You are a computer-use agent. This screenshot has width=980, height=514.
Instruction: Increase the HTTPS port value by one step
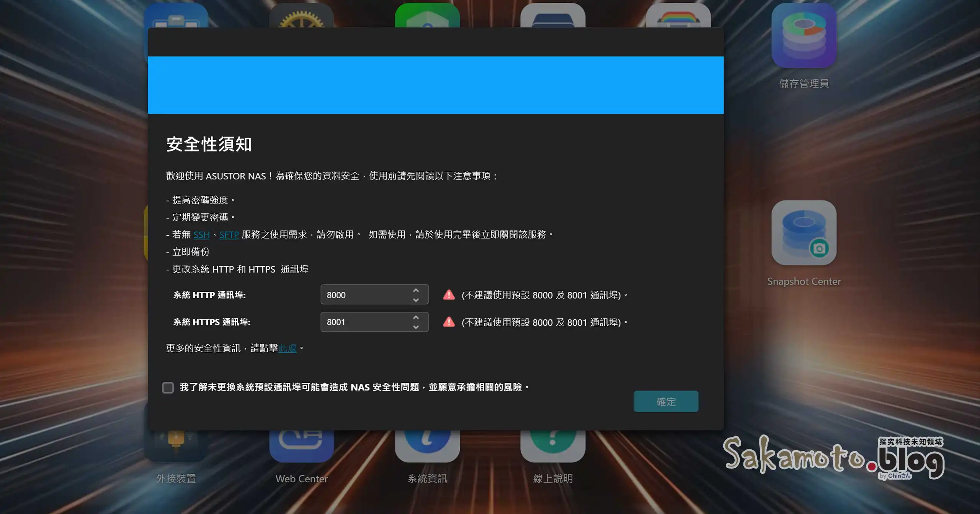(x=416, y=317)
